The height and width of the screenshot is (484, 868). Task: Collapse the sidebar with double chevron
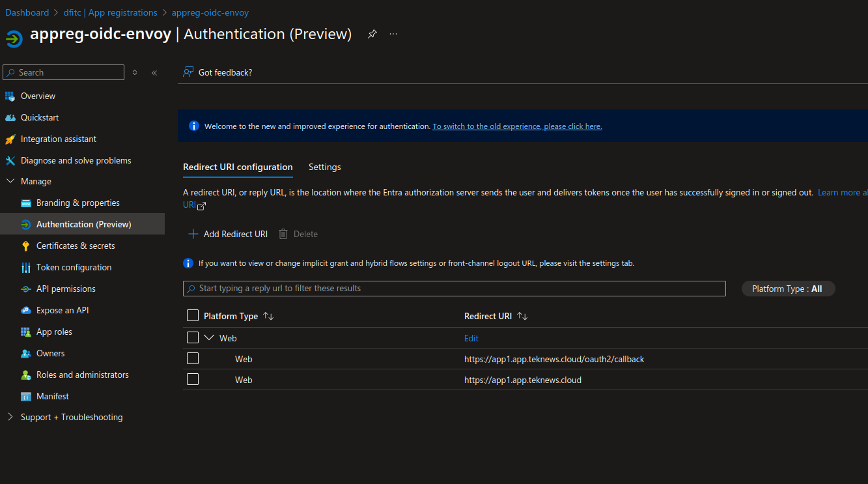point(154,73)
